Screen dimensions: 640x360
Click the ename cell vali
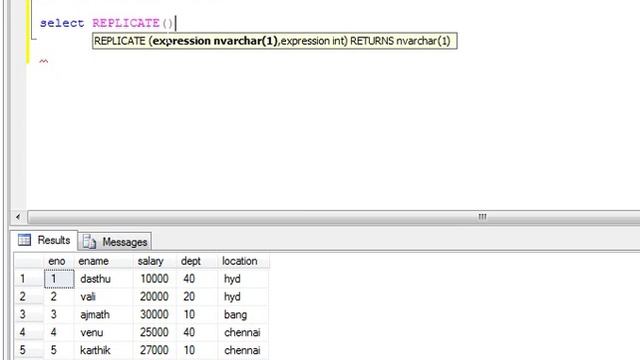[104, 297]
